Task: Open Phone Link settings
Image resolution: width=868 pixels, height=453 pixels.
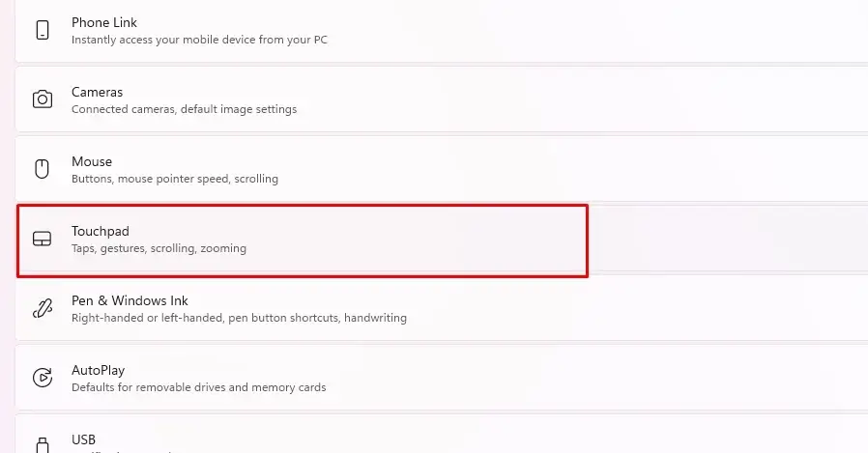Action: (442, 30)
